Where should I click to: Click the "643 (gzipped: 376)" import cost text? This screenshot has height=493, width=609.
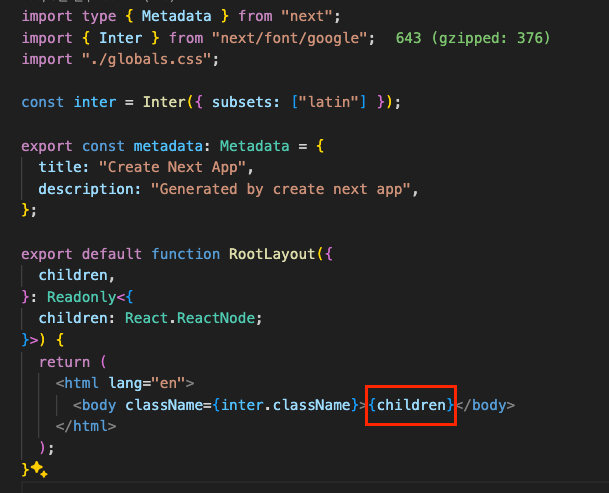coord(473,38)
